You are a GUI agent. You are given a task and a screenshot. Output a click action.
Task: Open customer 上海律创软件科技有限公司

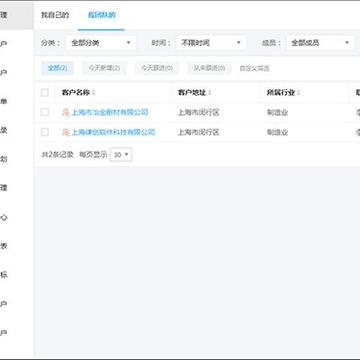pos(113,132)
